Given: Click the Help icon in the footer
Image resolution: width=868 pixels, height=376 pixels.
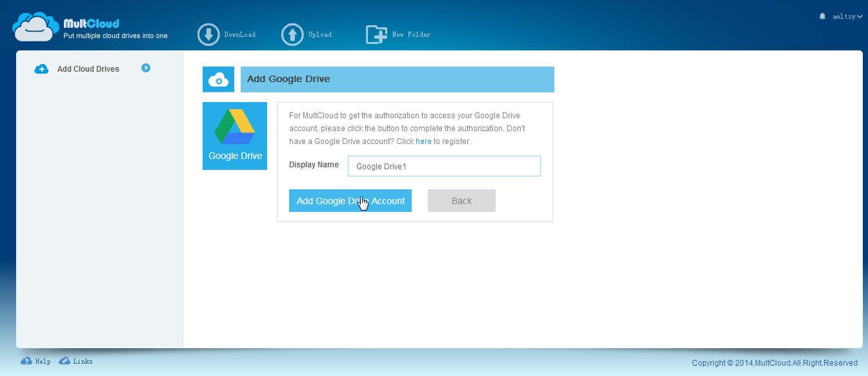Looking at the screenshot, I should click(x=26, y=361).
